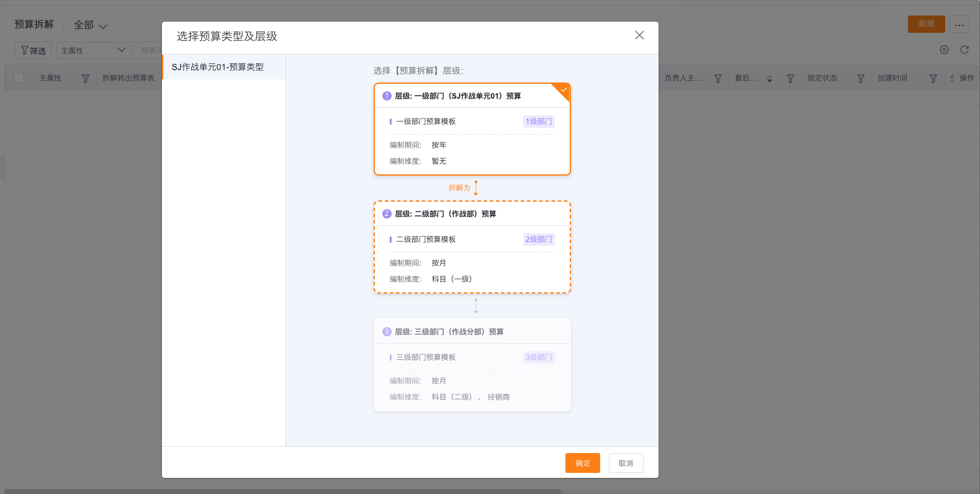This screenshot has height=494, width=980.
Task: Select level 3 三级部门 (作战分部) budget card
Action: (x=472, y=365)
